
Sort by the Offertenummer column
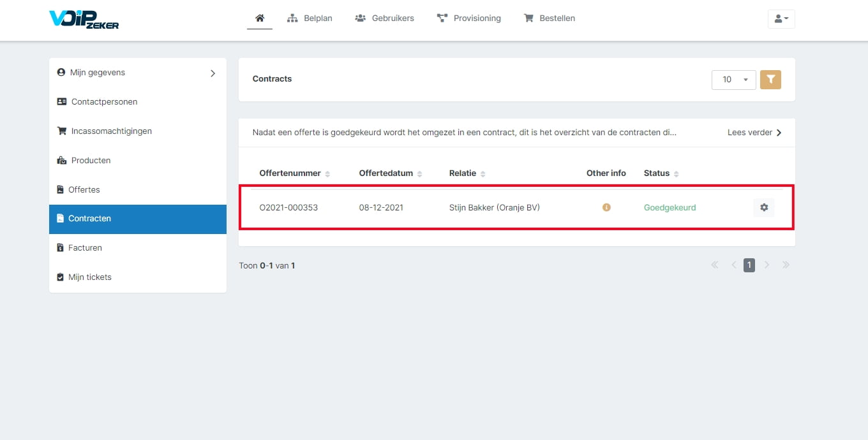pos(295,173)
